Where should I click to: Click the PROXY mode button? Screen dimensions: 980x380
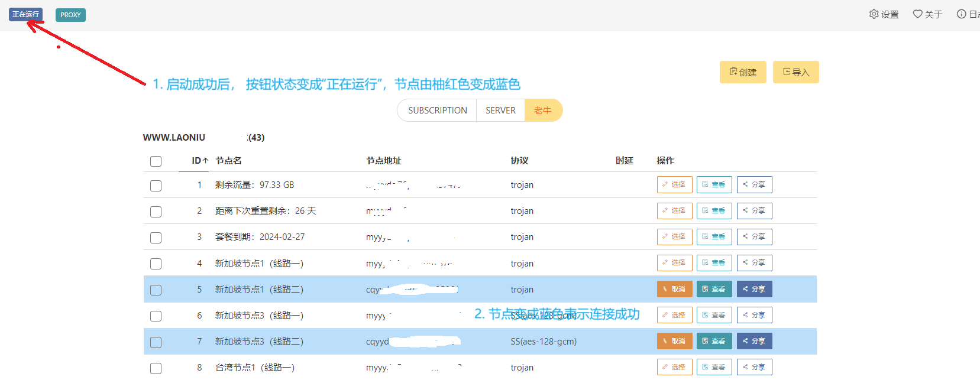pos(70,15)
